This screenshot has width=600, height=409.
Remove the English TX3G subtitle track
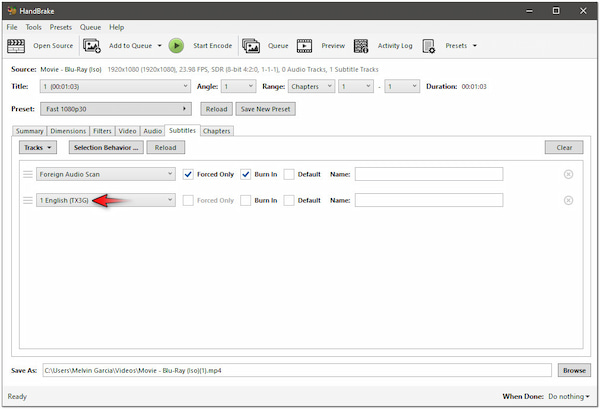coord(568,200)
